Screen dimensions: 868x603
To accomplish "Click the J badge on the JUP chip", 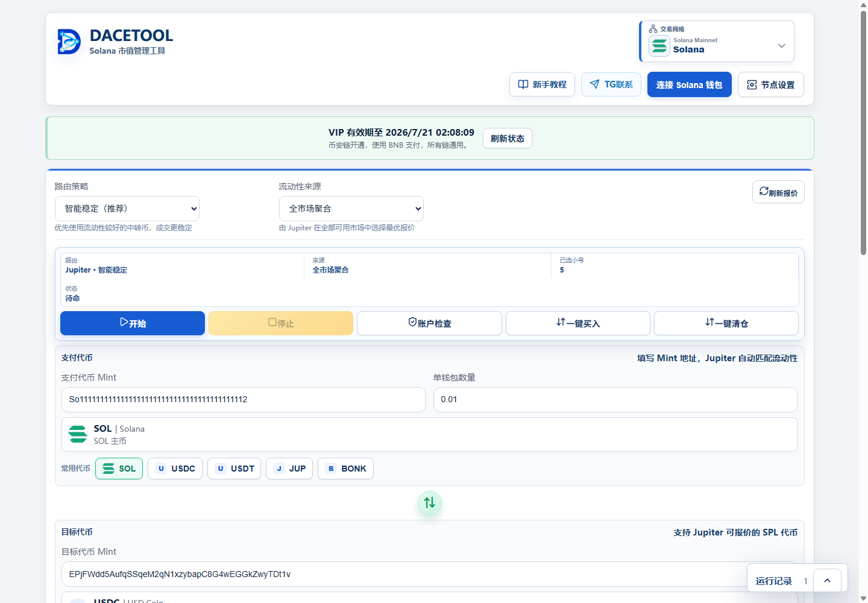I will [279, 469].
